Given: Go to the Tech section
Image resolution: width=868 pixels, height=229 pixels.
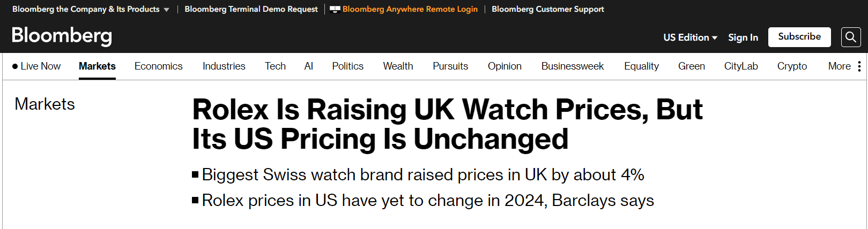Looking at the screenshot, I should point(275,66).
